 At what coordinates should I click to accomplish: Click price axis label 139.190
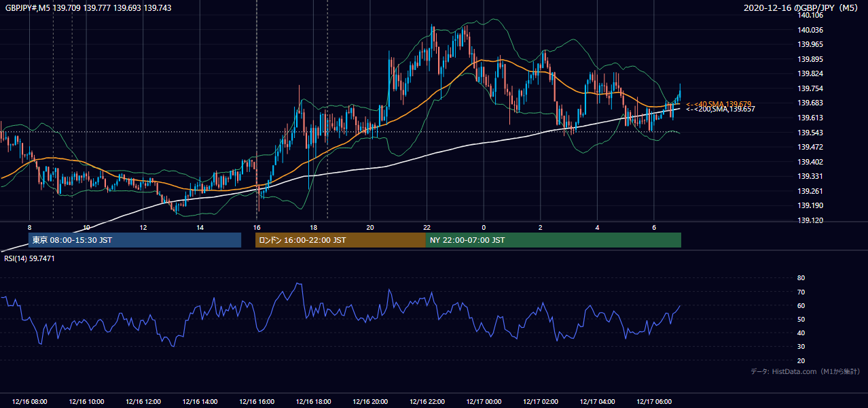(x=812, y=205)
